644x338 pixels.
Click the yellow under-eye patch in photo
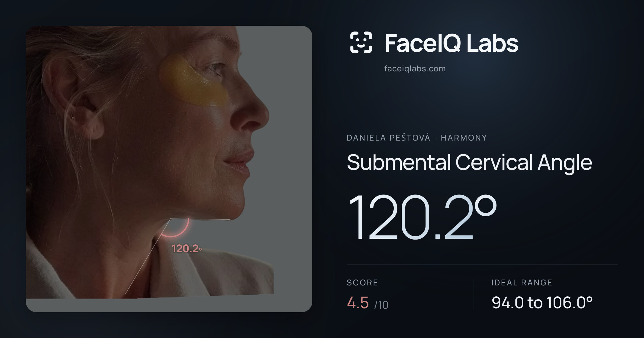[x=193, y=80]
